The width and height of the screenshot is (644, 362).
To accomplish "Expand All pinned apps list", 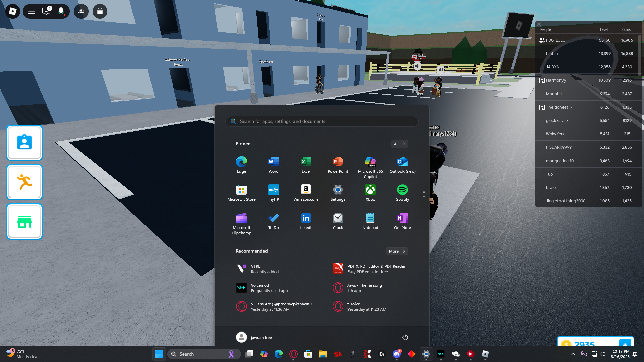I will point(399,144).
